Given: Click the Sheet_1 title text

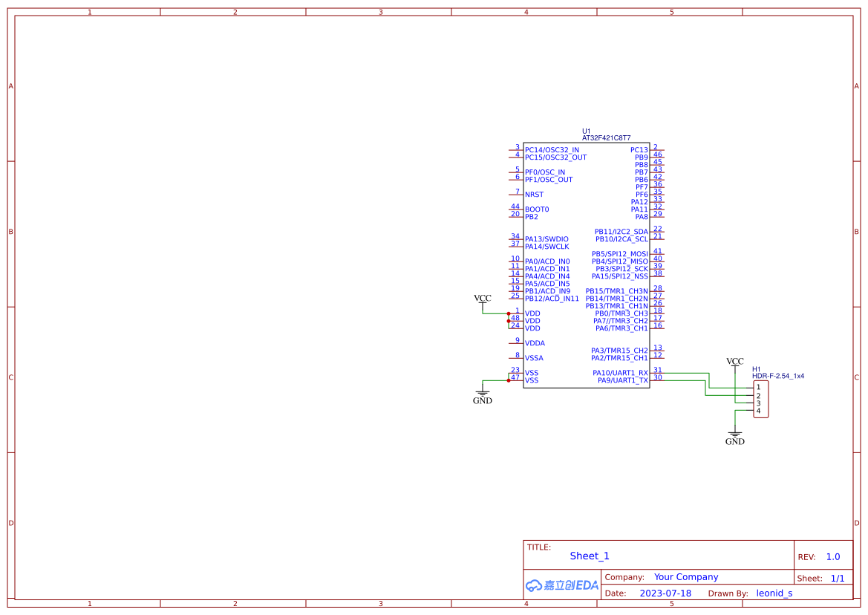Looking at the screenshot, I should (x=590, y=556).
